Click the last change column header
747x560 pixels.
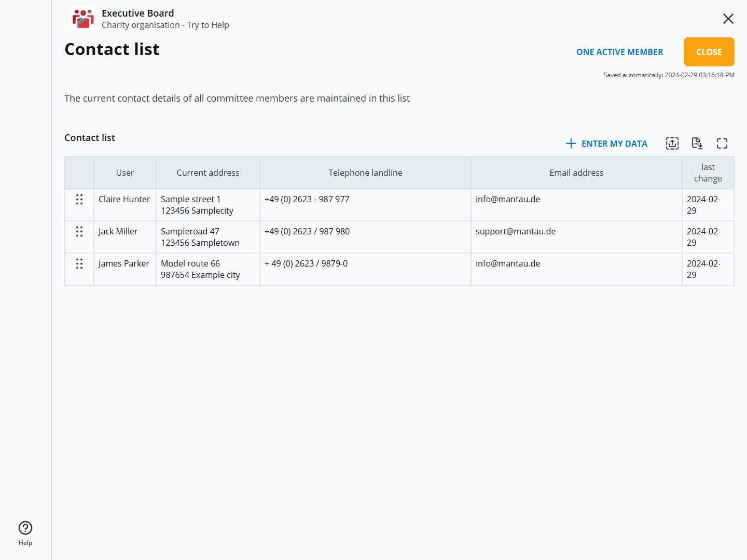click(x=708, y=173)
